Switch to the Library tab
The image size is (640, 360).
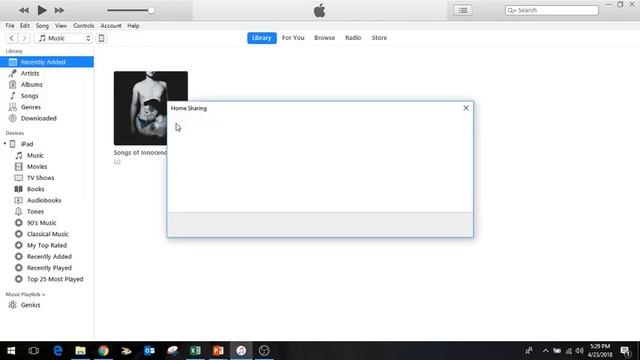[x=262, y=38]
